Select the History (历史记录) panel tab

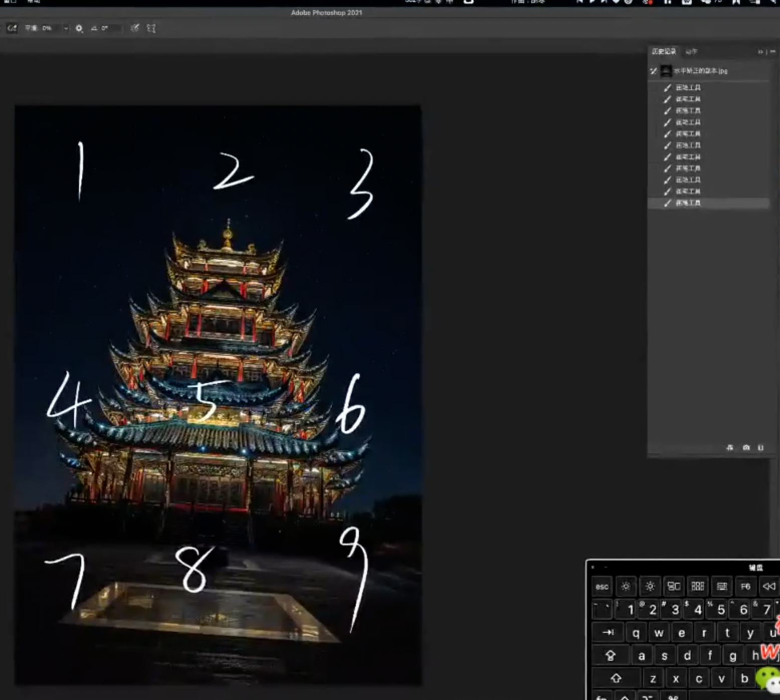664,52
